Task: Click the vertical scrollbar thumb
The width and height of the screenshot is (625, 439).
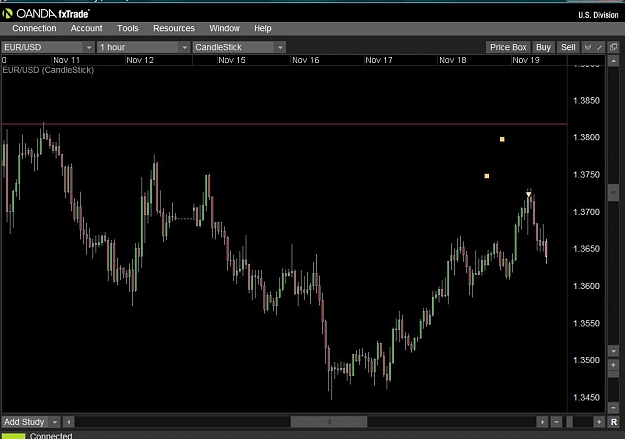Action: pos(613,193)
